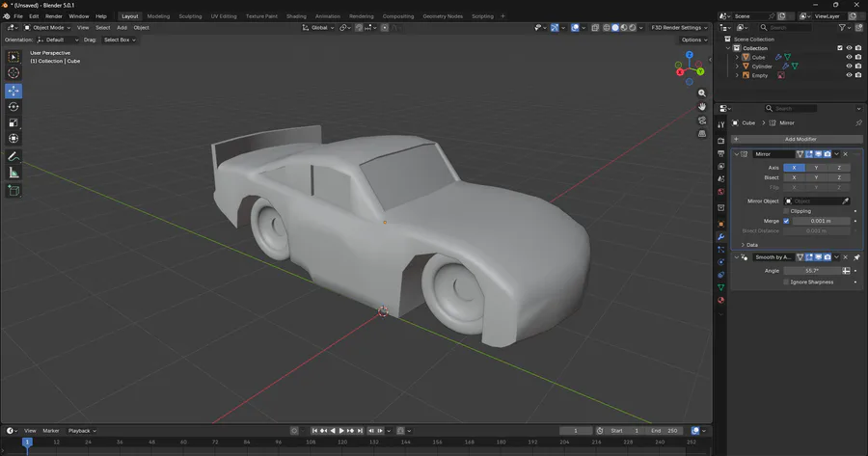
Task: Open the Default orientation dropdown
Action: click(58, 40)
